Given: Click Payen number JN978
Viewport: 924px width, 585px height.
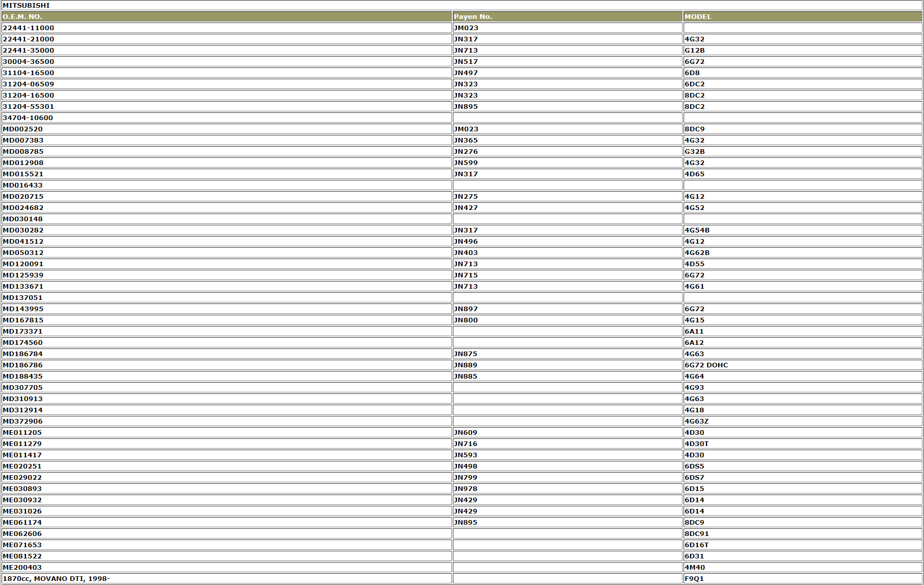Looking at the screenshot, I should click(x=568, y=488).
